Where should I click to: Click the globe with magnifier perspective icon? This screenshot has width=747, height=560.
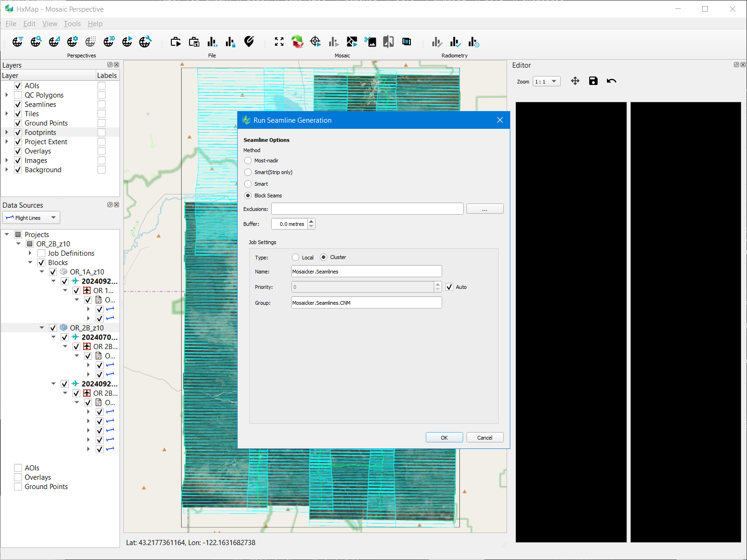click(36, 42)
